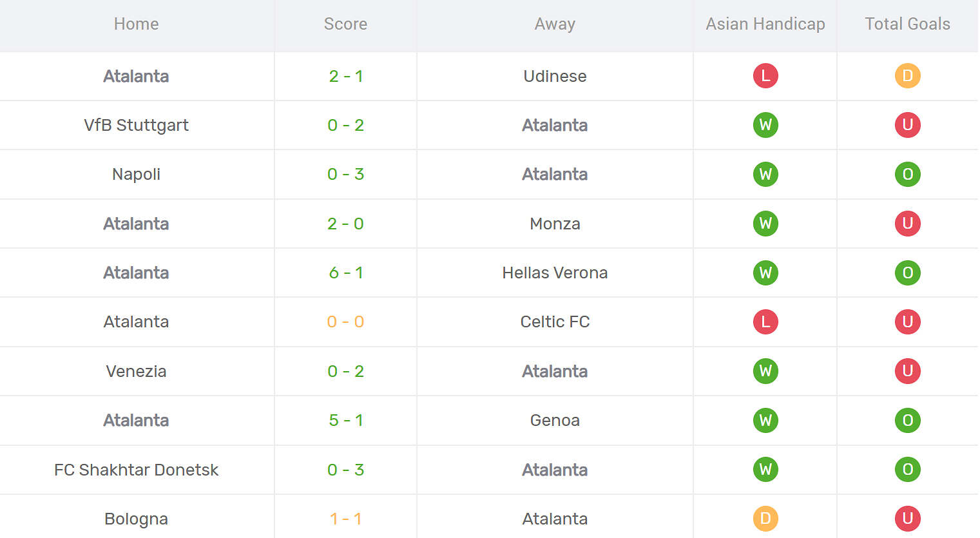The width and height of the screenshot is (980, 538).
Task: Open the Napoli team link
Action: [x=136, y=174]
